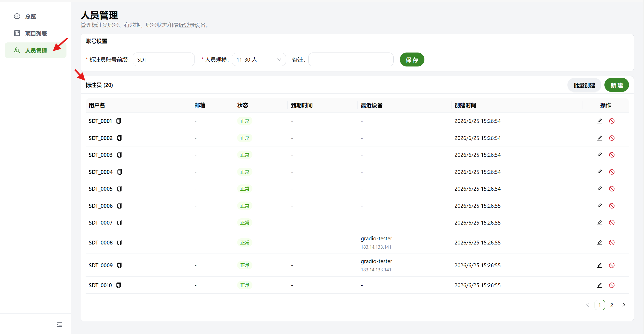This screenshot has width=644, height=334.
Task: Click the 新建 button
Action: point(617,85)
